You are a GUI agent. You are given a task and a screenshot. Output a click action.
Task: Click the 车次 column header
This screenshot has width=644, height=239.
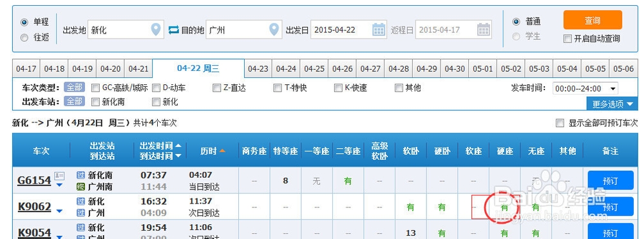coord(41,151)
